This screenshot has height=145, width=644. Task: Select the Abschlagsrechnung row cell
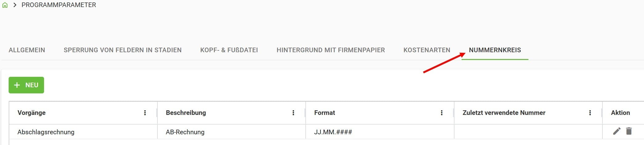[46, 132]
